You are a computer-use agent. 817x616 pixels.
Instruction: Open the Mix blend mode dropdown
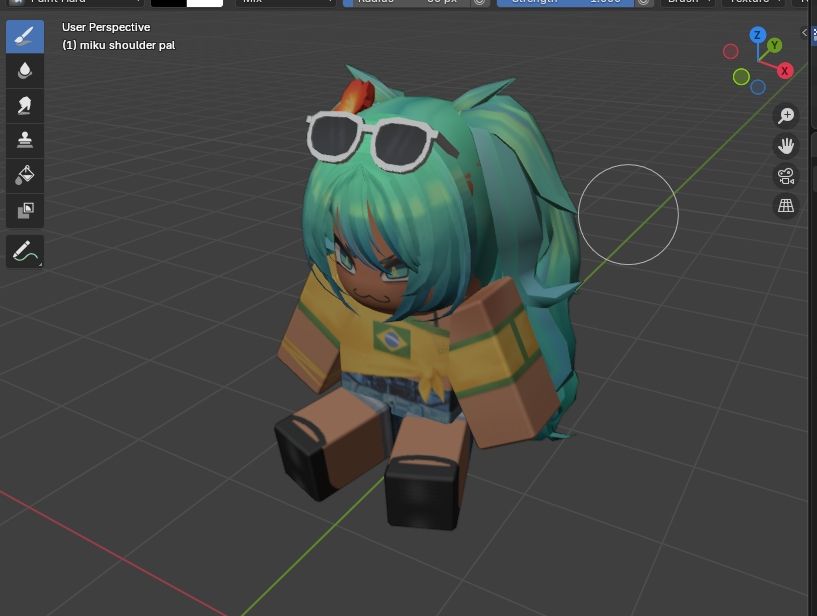point(285,2)
